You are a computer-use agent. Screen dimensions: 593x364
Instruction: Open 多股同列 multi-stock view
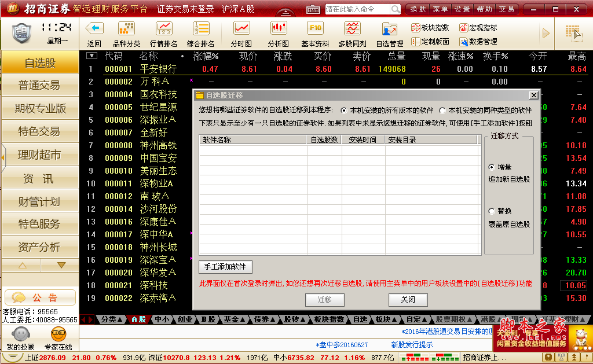click(x=352, y=28)
